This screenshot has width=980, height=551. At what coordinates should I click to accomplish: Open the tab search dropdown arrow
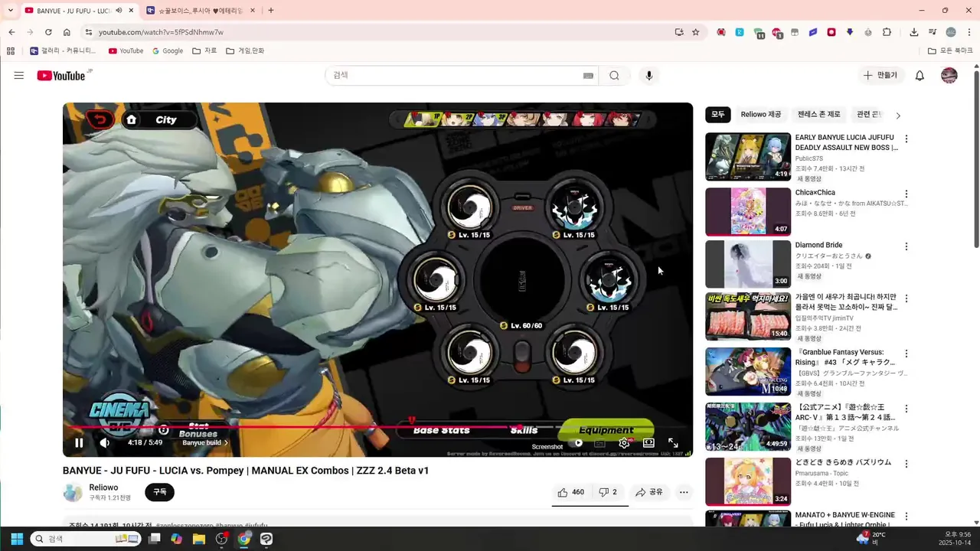10,11
